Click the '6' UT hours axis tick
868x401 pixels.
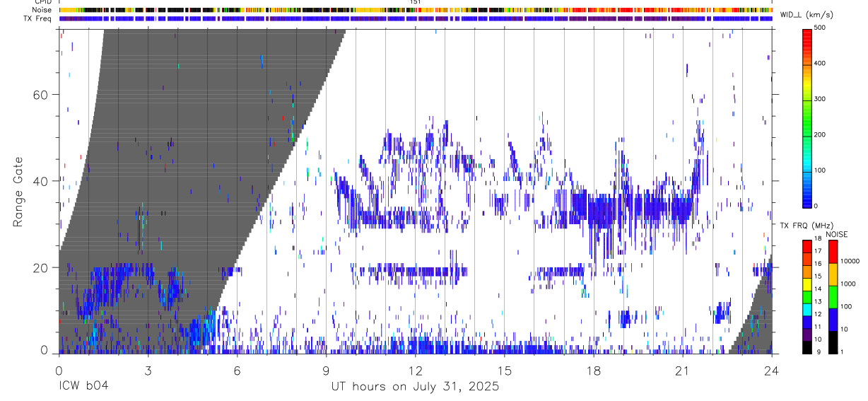pyautogui.click(x=237, y=369)
